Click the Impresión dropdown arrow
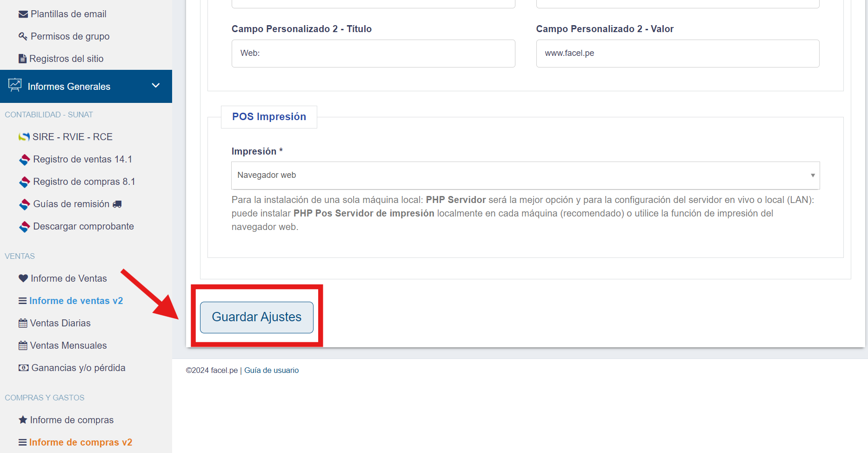Screen dimensions: 868x453 coord(813,176)
